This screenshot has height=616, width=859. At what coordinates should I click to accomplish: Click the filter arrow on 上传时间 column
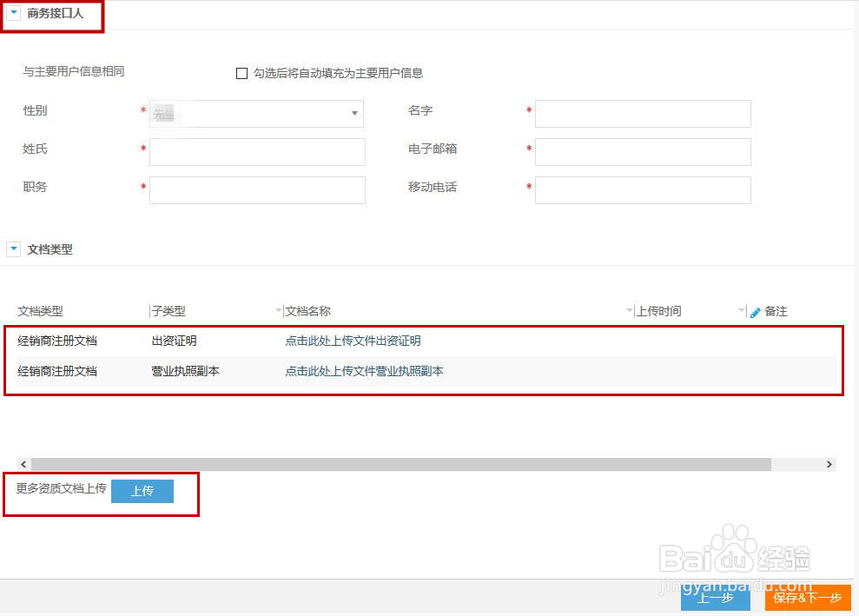coord(740,311)
